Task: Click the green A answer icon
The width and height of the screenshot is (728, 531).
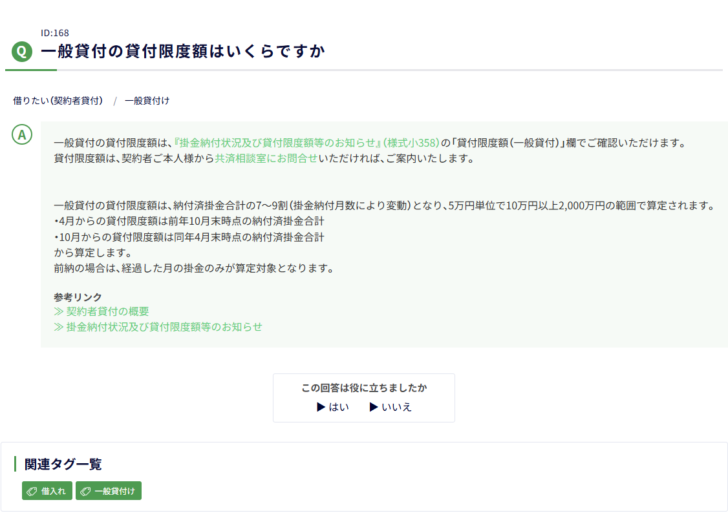Action: tap(22, 135)
